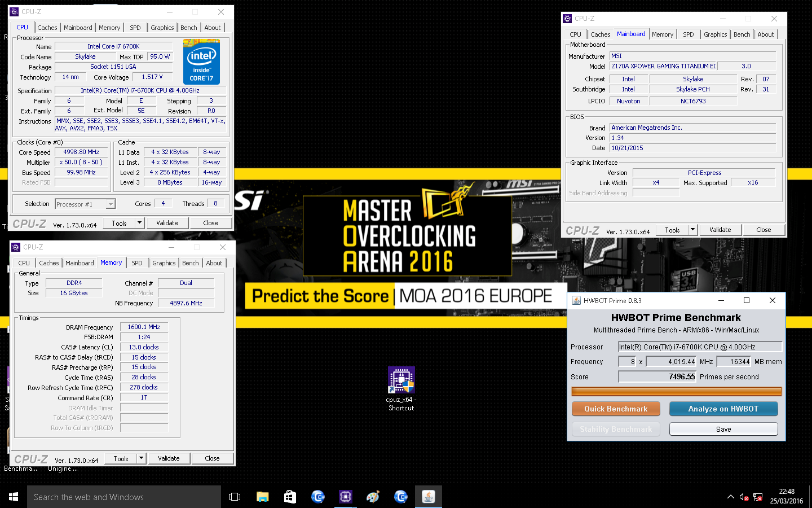The width and height of the screenshot is (812, 508).
Task: Open the Graphics tab in the CPU window
Action: [162, 28]
